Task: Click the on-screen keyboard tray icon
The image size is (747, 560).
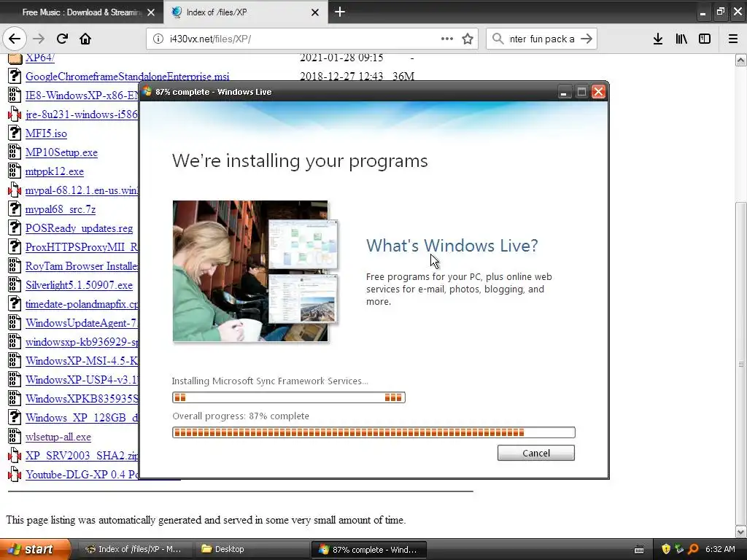Action: pos(639,550)
